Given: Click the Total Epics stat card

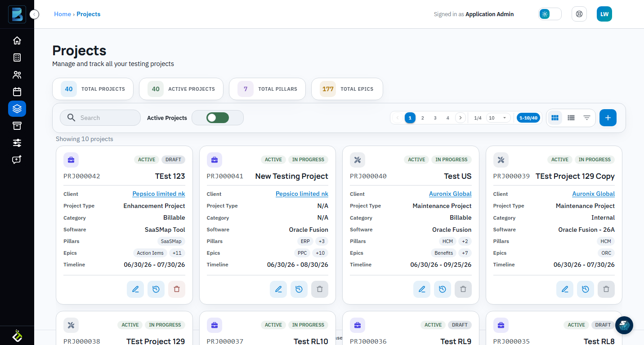Looking at the screenshot, I should [347, 89].
